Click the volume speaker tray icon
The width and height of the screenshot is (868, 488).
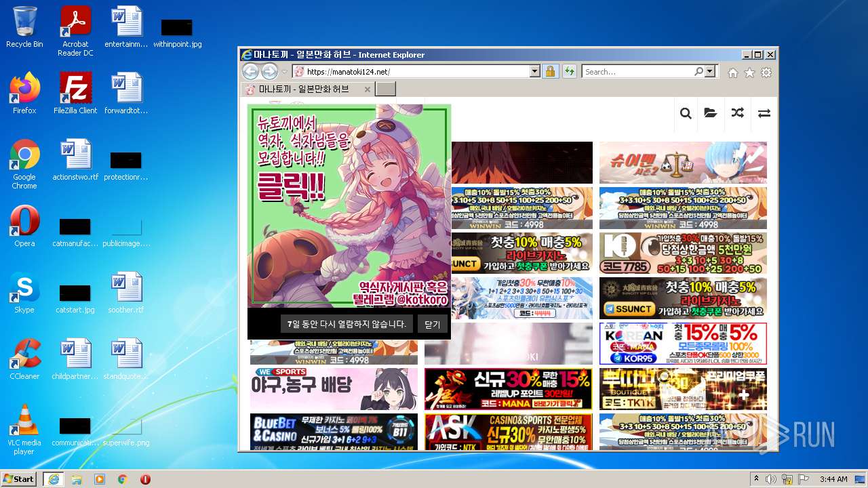pyautogui.click(x=772, y=479)
